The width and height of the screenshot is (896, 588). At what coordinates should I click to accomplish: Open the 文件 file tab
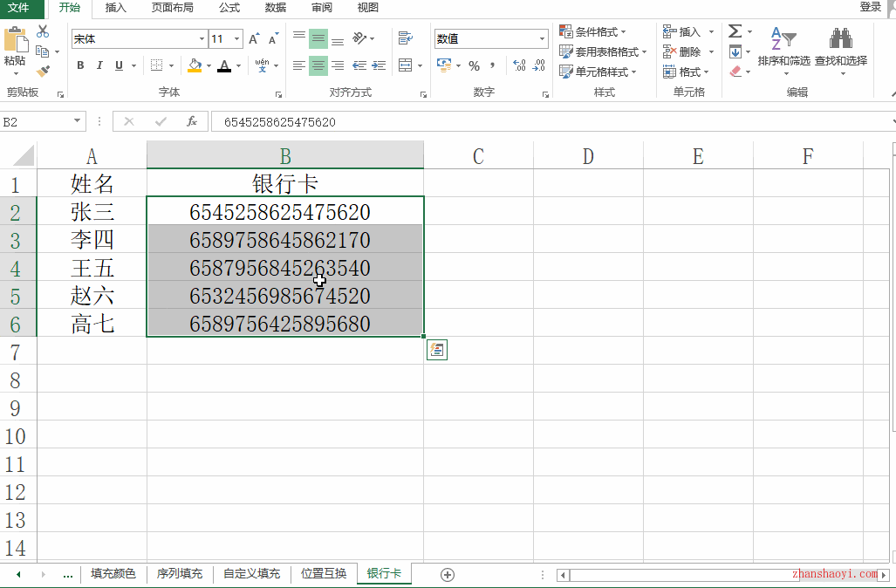click(x=19, y=8)
